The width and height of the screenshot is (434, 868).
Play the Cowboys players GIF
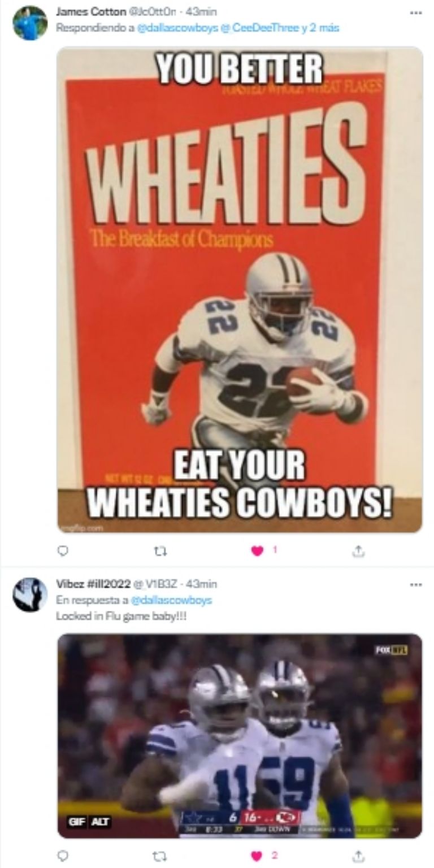pyautogui.click(x=240, y=735)
